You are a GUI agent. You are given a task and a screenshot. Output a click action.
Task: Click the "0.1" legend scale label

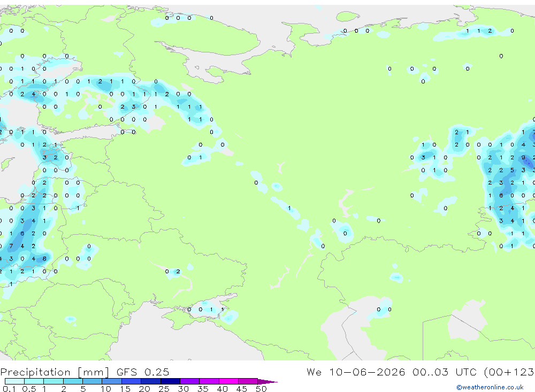coord(9,389)
